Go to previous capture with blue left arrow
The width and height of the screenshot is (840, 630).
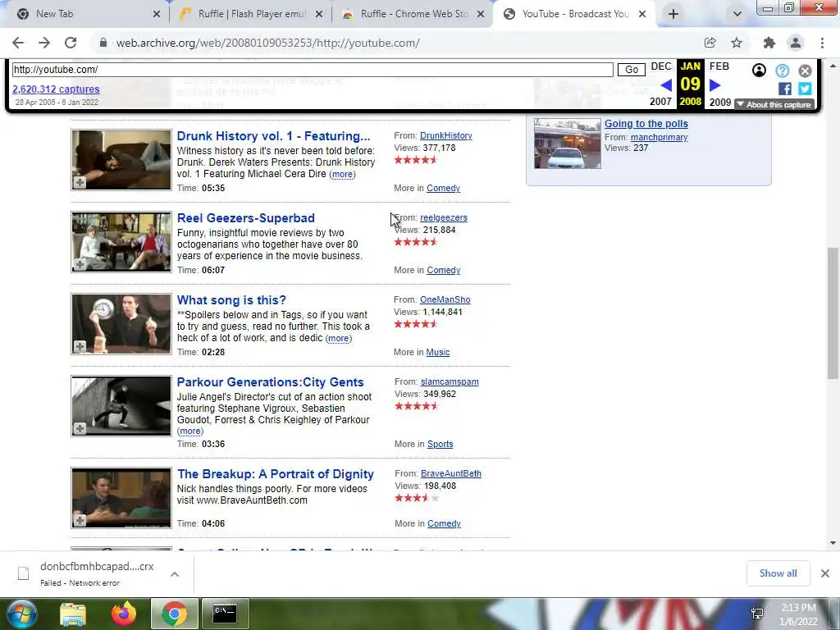coord(666,85)
